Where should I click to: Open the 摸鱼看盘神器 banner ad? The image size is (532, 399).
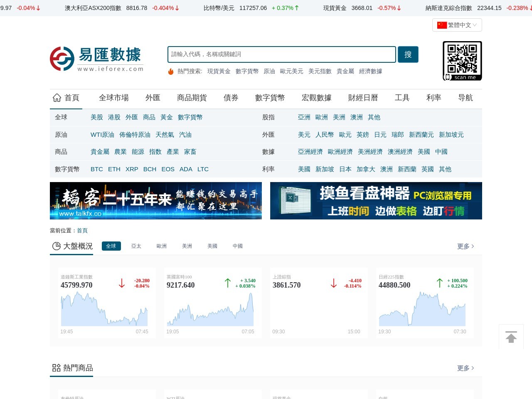click(376, 201)
